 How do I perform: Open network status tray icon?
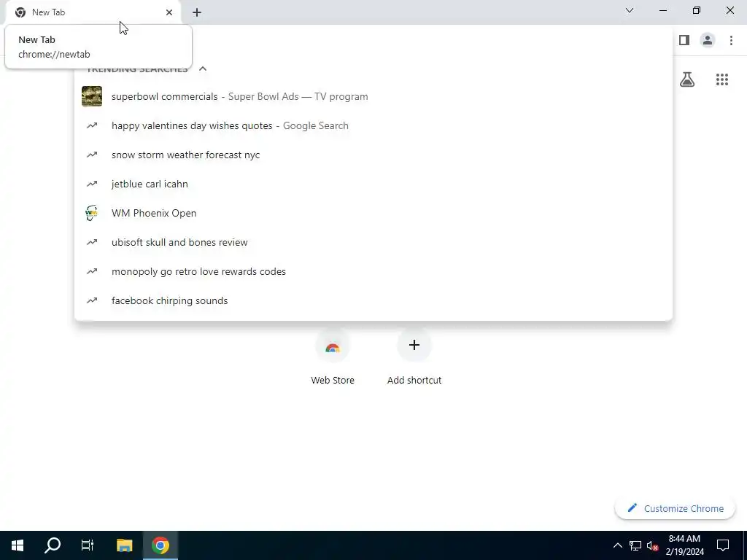635,545
